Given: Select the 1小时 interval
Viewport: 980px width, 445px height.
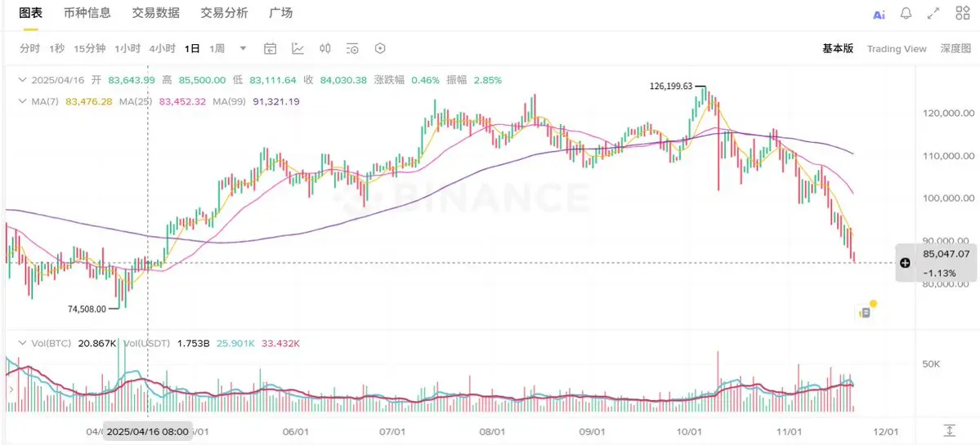Looking at the screenshot, I should [128, 49].
